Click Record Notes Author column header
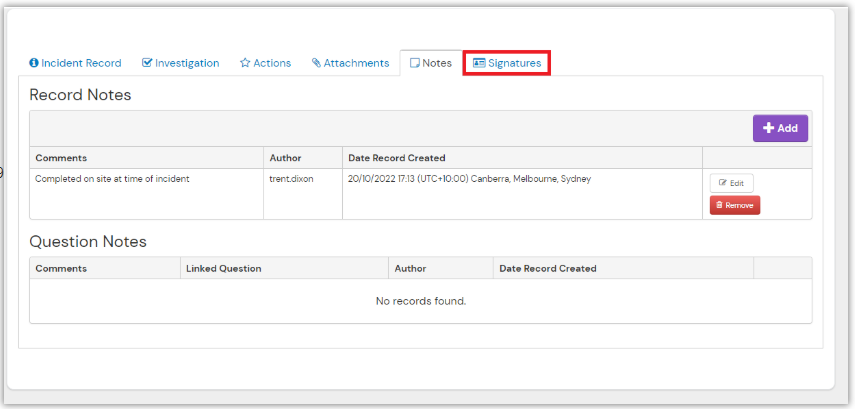This screenshot has height=409, width=855. click(x=285, y=158)
